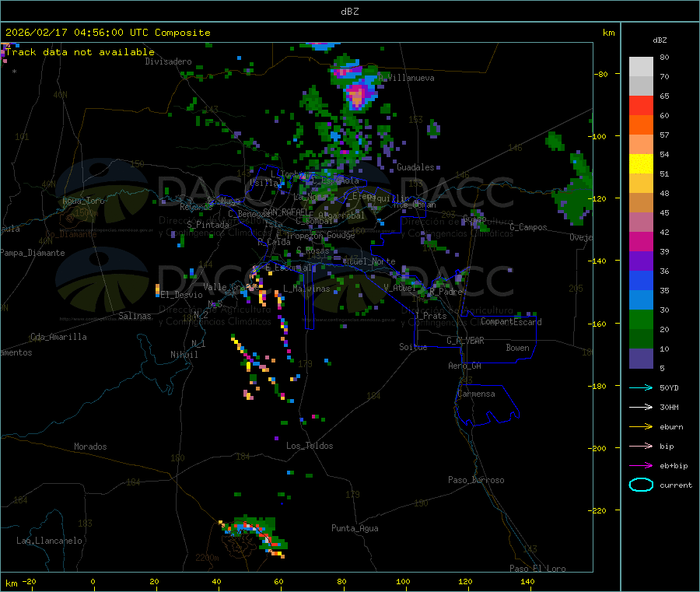Screen dimensions: 700x592
Task: Click the 'dBZ' title at the top center
Action: (349, 12)
